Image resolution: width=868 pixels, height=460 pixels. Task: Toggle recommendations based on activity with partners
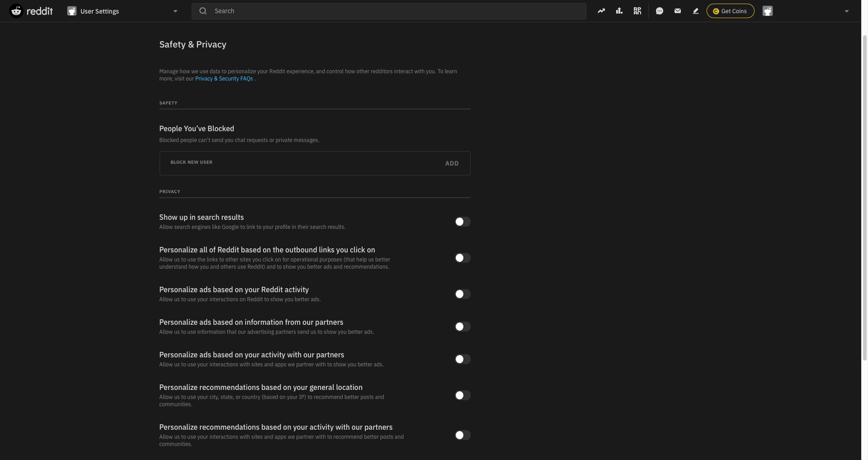(462, 435)
